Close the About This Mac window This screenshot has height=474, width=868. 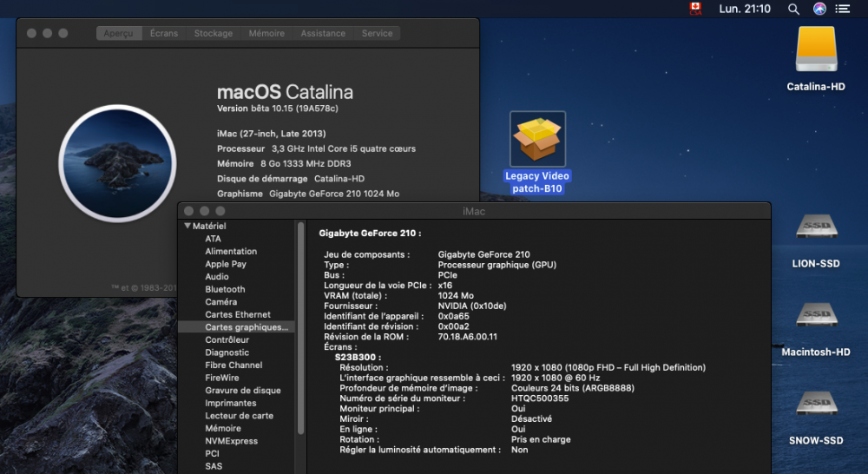(x=31, y=33)
